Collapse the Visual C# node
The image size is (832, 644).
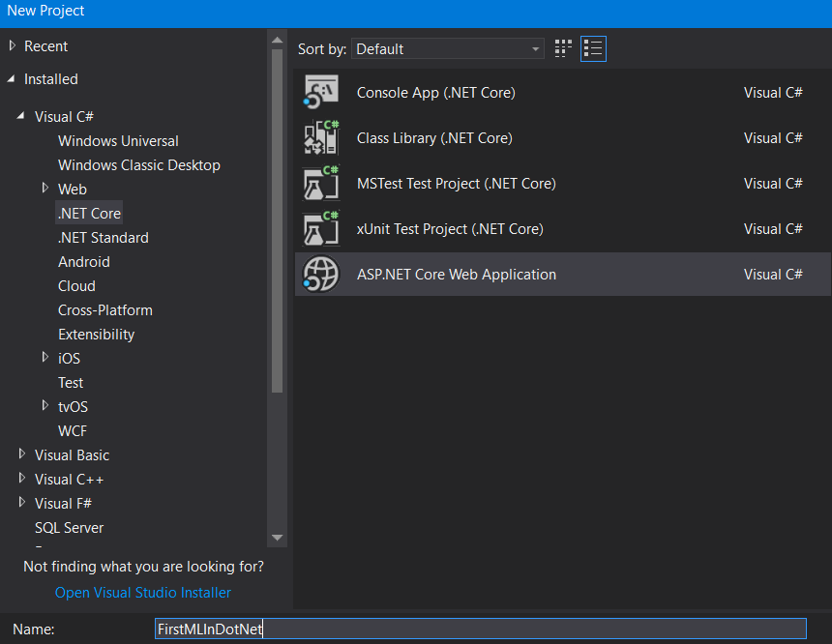[x=21, y=116]
